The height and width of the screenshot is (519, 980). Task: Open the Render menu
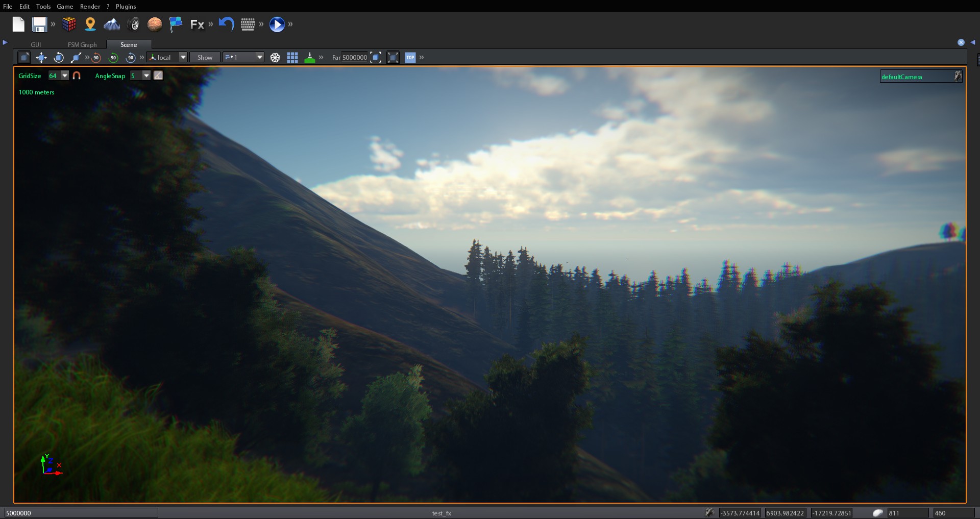point(90,6)
